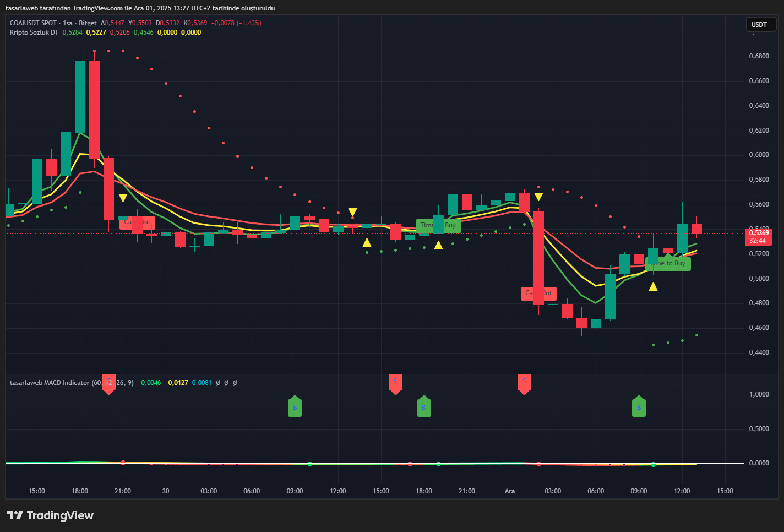784x532 pixels.
Task: Click the leftmost Cash Out label
Action: [138, 222]
